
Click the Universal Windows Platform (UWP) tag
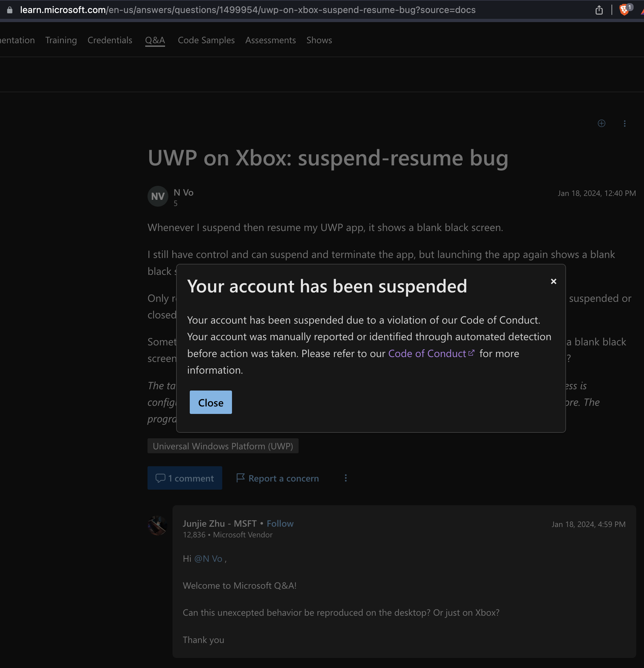223,446
